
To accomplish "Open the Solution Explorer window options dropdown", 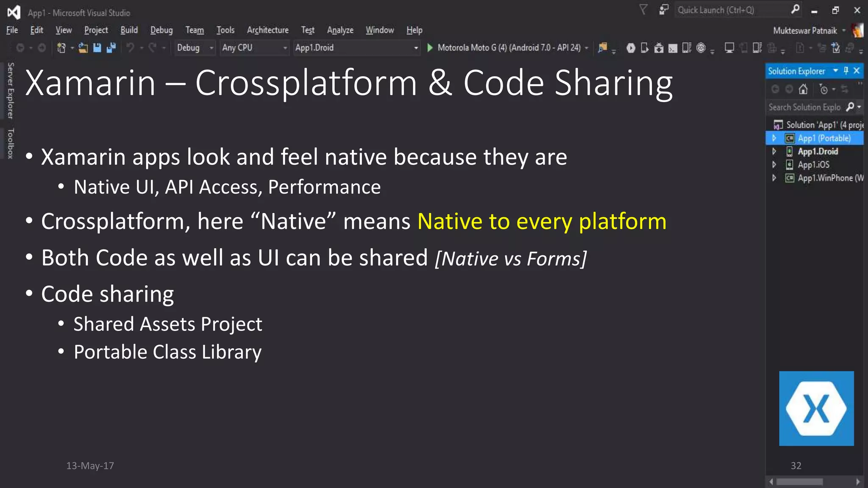I will (835, 71).
